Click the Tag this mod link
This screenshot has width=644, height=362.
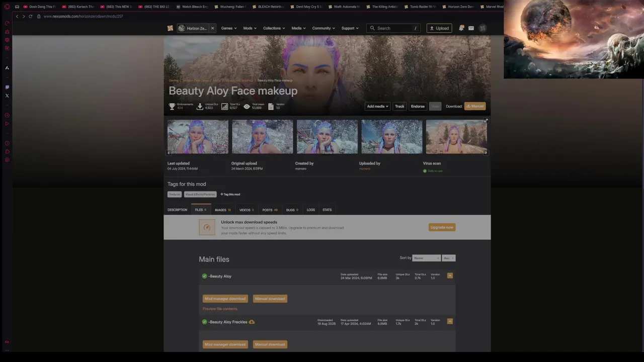click(230, 194)
